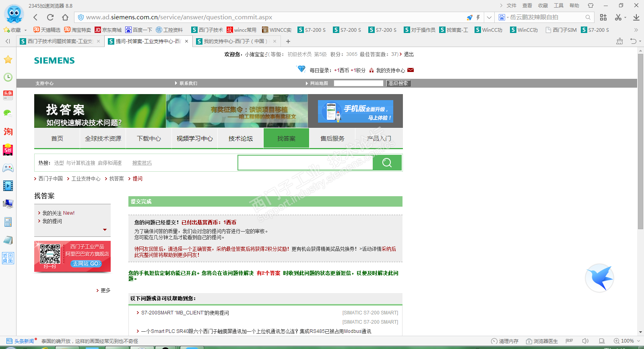Switch to the 我的支持中心-西门子 tab
Viewport: 644px width, 349px height.
(236, 41)
